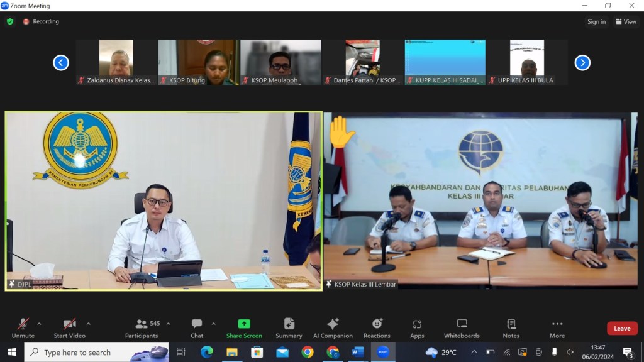Click the green encryption shield icon
Screen dimensions: 644x362
click(10, 21)
